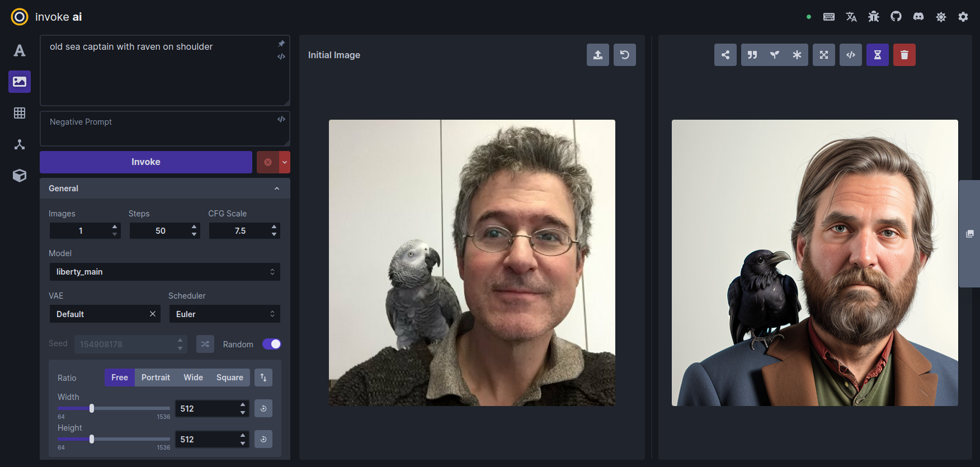Open the keyboard hotkeys icon
The height and width of the screenshot is (467, 980).
[x=829, y=17]
